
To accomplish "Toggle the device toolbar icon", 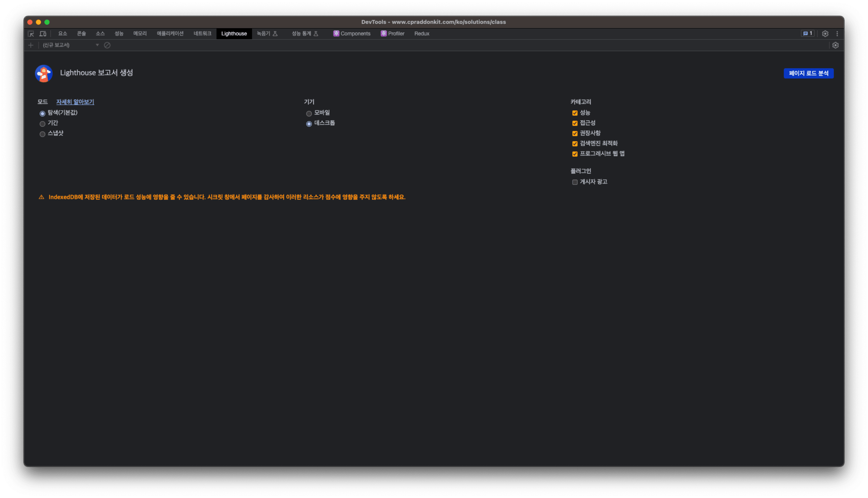I will (x=43, y=33).
